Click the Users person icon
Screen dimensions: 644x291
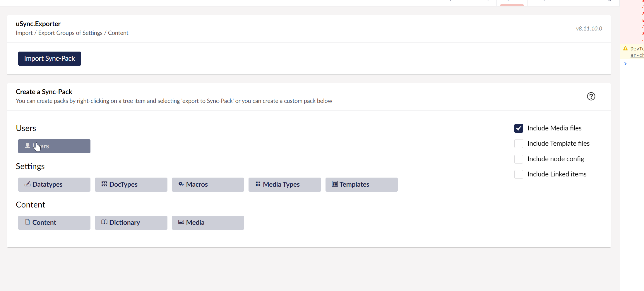click(28, 146)
